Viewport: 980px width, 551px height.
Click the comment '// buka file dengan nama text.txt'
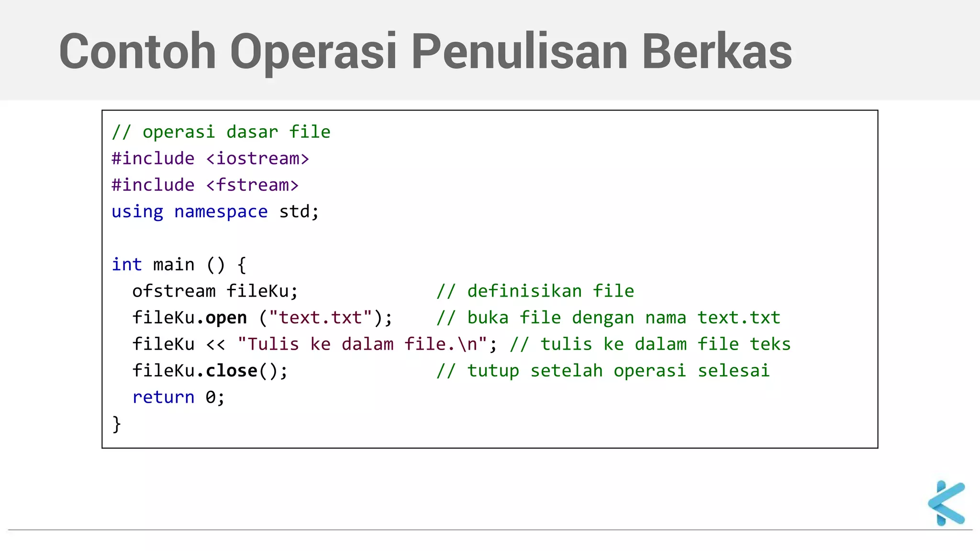click(x=608, y=318)
